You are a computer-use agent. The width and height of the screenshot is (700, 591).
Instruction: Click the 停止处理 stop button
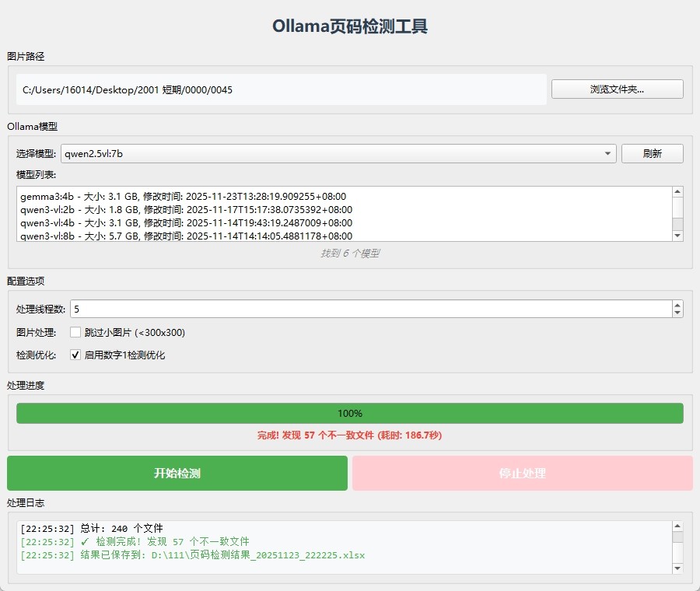[x=523, y=473]
